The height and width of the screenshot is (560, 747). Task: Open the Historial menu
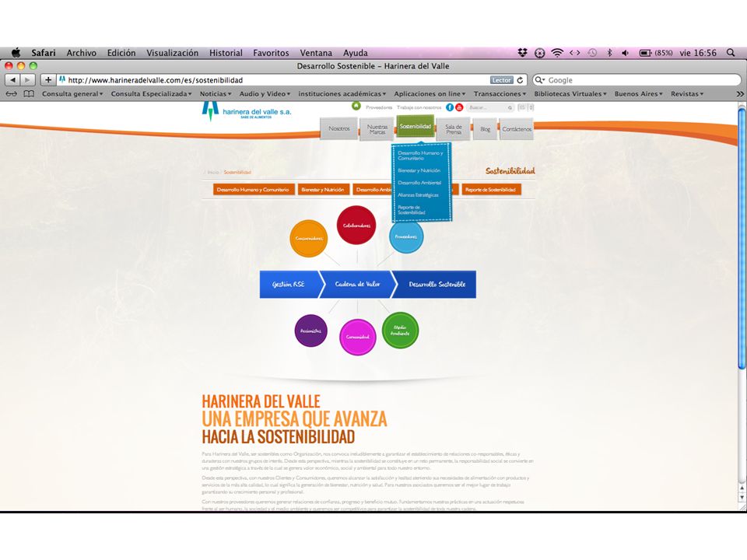coord(226,53)
